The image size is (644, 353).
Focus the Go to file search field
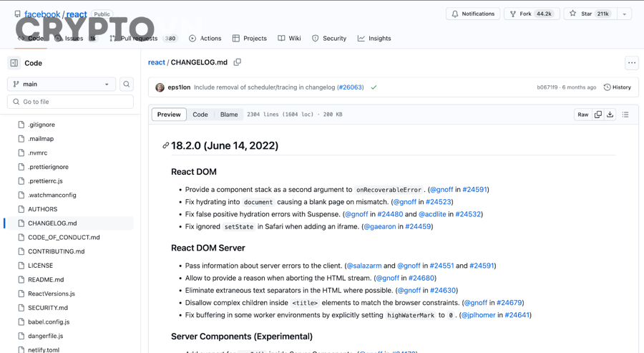70,102
